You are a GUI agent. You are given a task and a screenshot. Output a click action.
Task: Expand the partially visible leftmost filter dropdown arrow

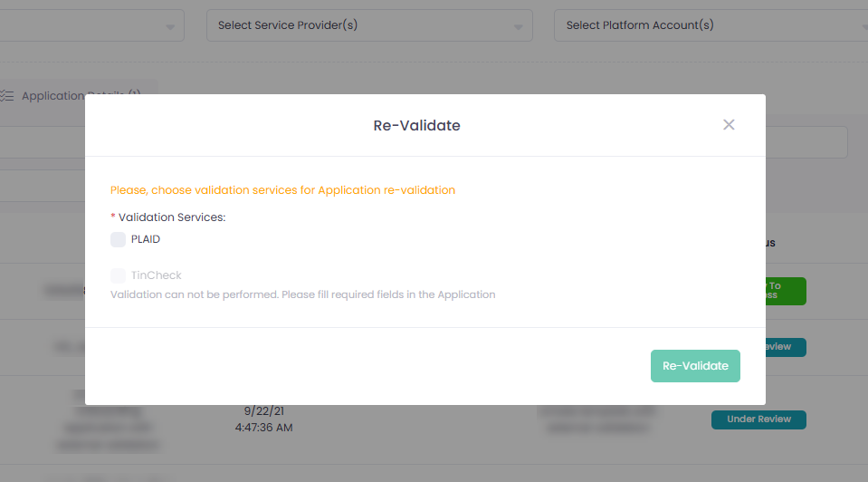[x=171, y=27]
